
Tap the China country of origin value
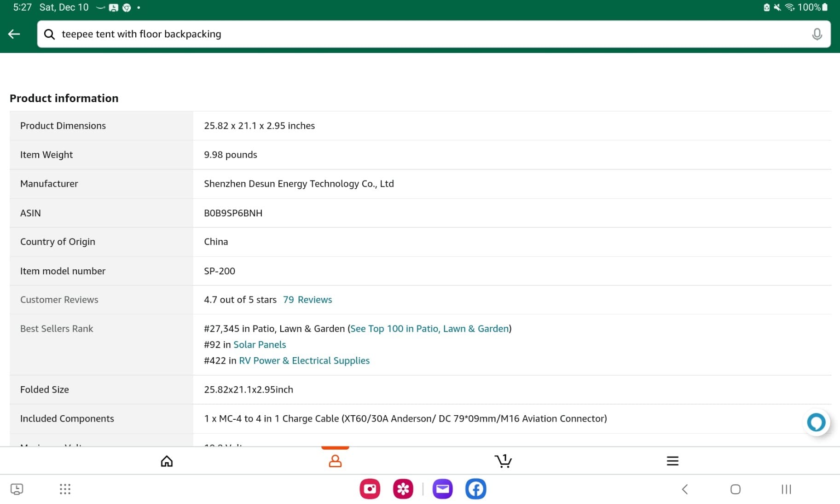coord(216,242)
